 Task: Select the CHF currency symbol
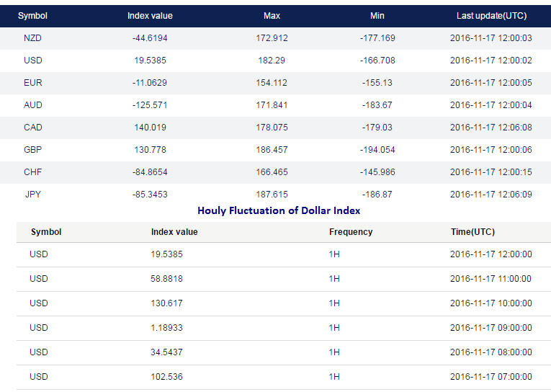point(32,172)
